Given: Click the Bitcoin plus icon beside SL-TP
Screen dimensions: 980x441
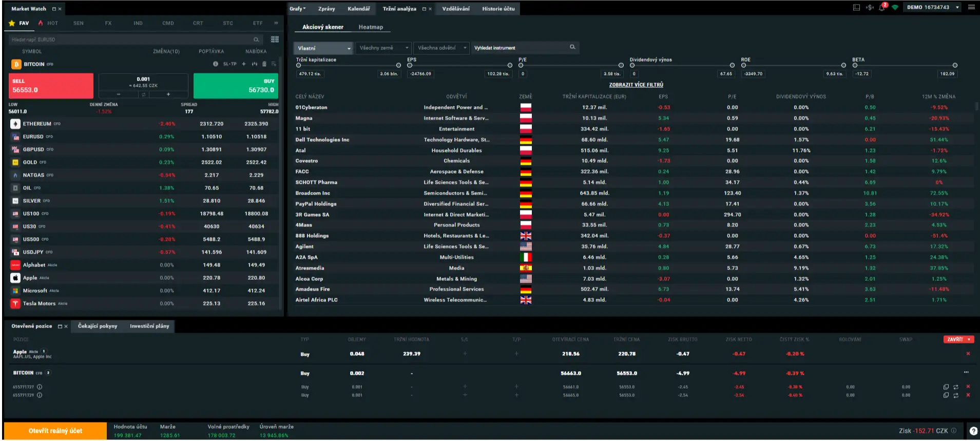Looking at the screenshot, I should [244, 64].
